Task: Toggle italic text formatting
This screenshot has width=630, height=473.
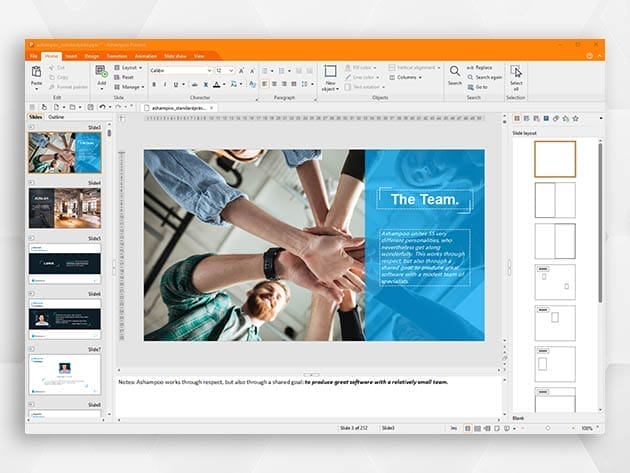Action: (164, 85)
